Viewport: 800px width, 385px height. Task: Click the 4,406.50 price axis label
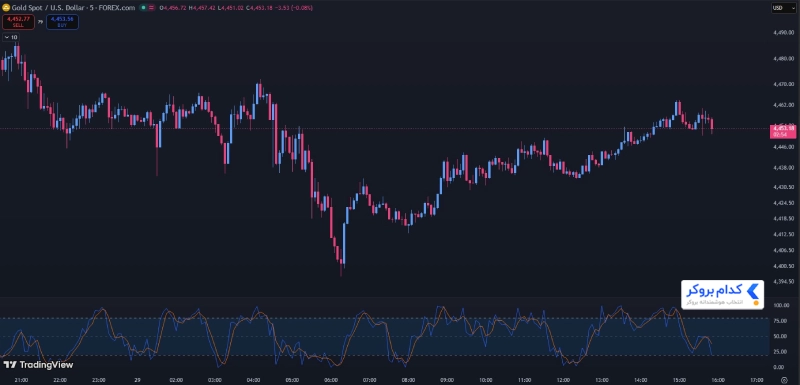(783, 250)
